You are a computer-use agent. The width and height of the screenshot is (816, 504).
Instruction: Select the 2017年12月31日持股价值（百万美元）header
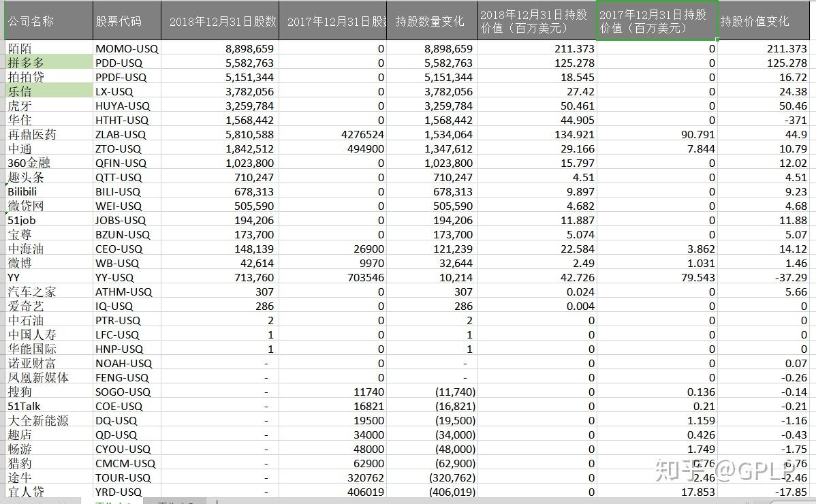657,21
